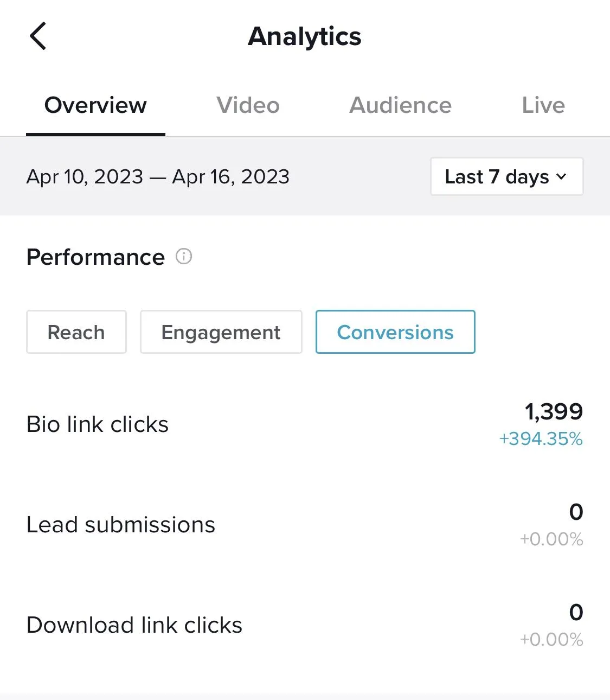
Task: Click the Lead submissions +0.00% change
Action: (x=551, y=539)
